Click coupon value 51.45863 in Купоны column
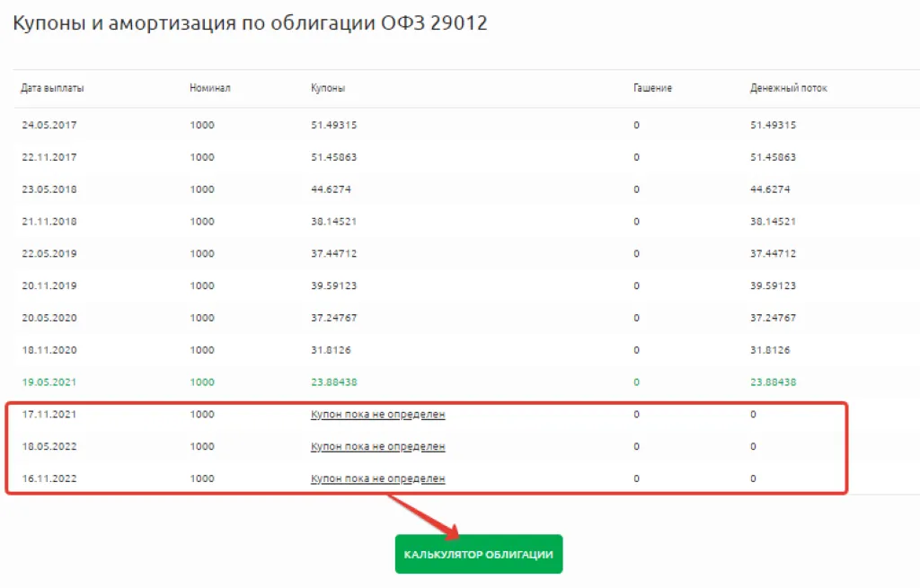The width and height of the screenshot is (920, 588). point(333,157)
